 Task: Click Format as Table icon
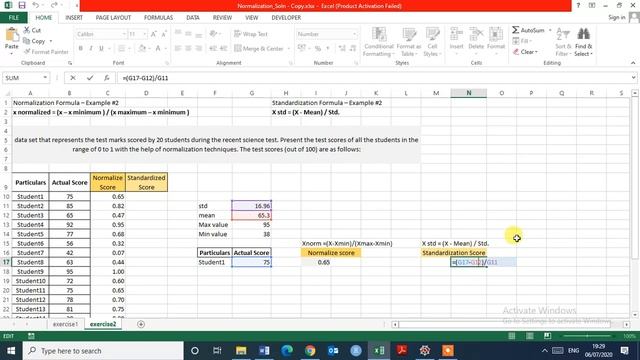tap(409, 34)
